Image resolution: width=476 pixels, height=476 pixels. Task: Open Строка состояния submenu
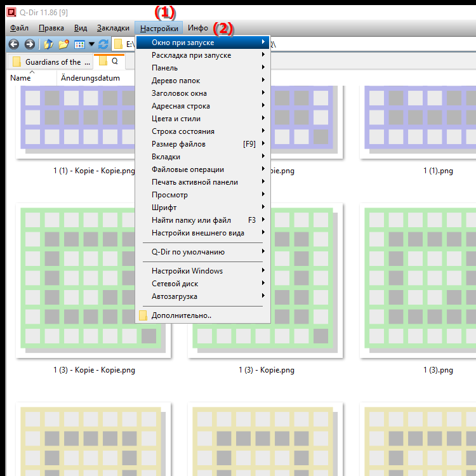203,131
